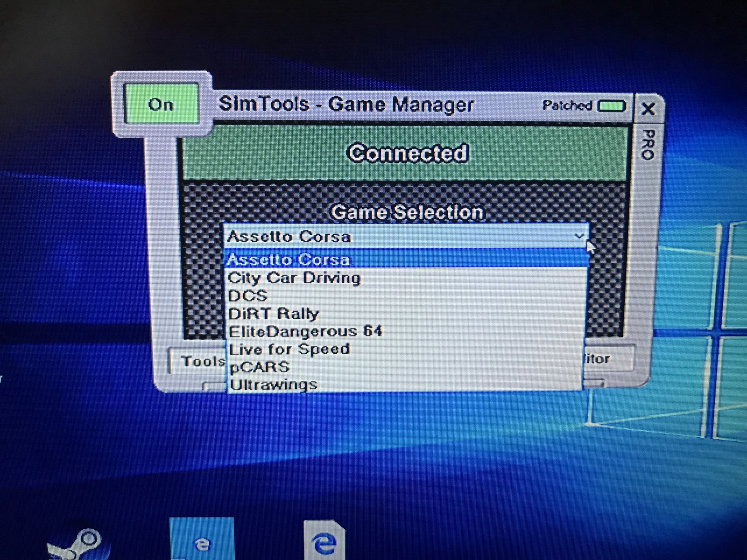Choose EliteDangerous 64 from the list
Viewport: 747px width, 560px height.
(405, 331)
